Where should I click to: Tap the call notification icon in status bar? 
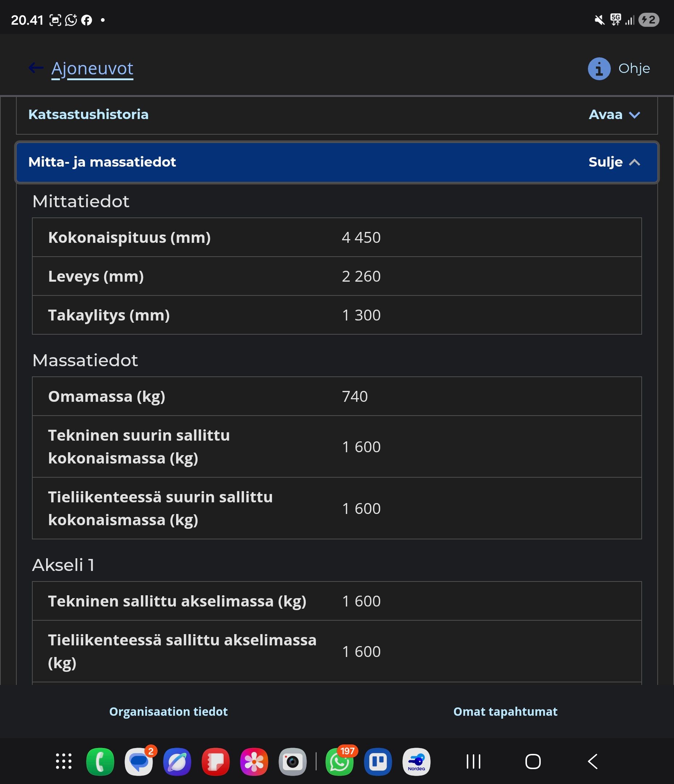[x=71, y=20]
